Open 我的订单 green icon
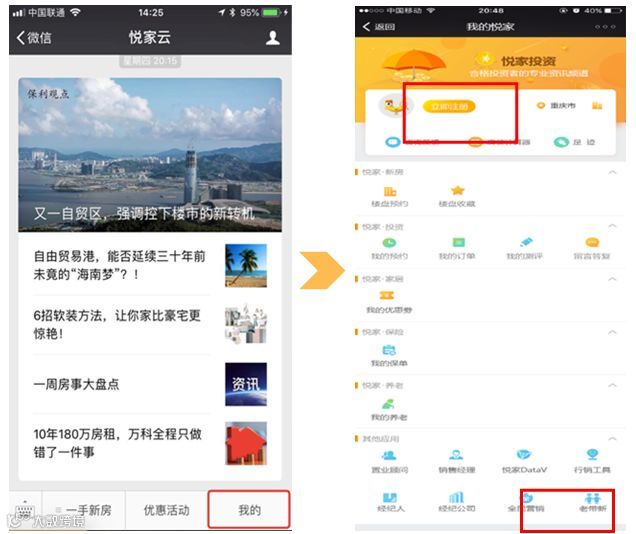Screen dimensions: 636x534 pyautogui.click(x=458, y=242)
